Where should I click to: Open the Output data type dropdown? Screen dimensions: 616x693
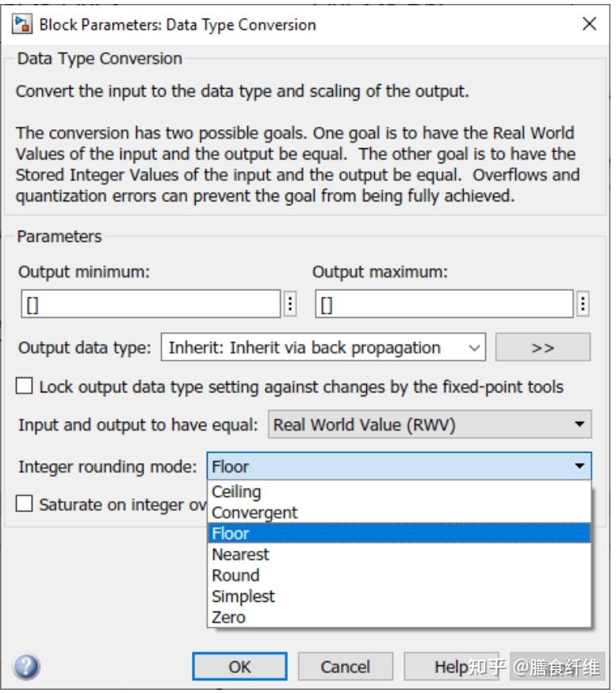(x=323, y=347)
